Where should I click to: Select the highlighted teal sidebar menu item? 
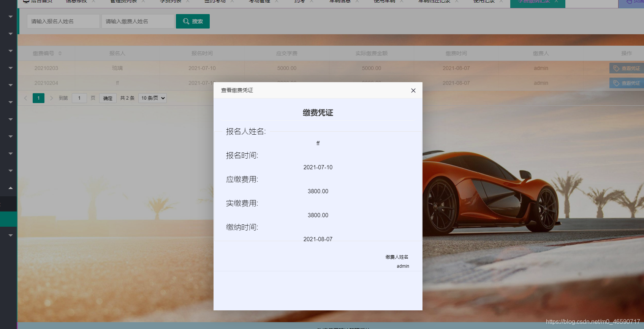click(x=8, y=219)
